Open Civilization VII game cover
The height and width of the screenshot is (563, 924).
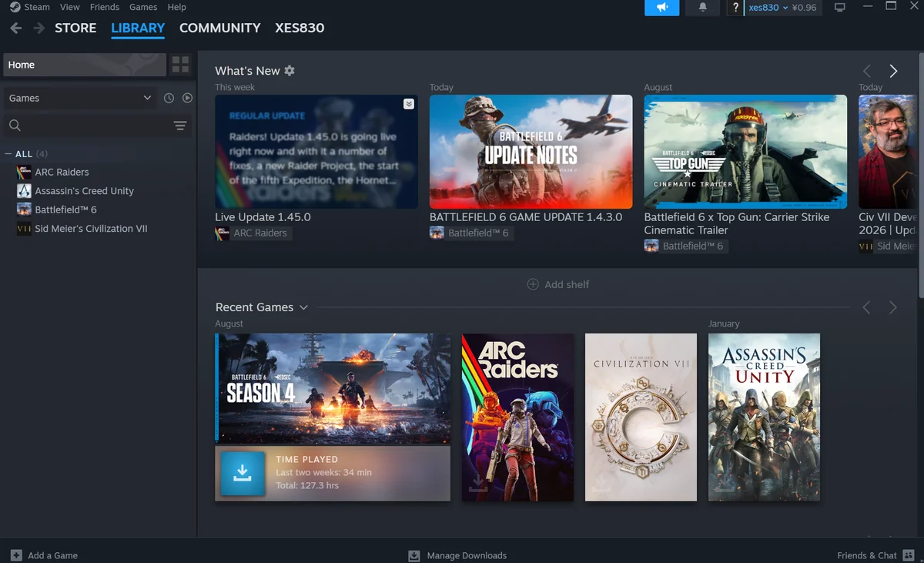(641, 417)
